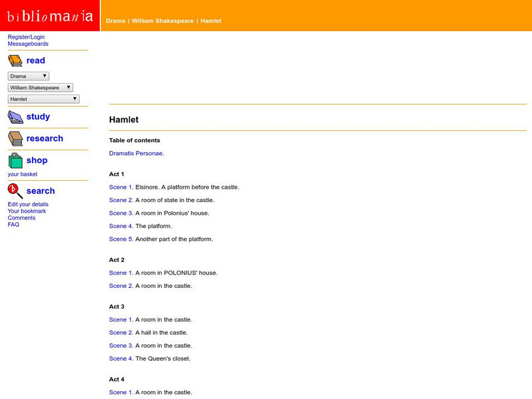
Task: Open the William Shakespeare author dropdown
Action: tap(41, 87)
